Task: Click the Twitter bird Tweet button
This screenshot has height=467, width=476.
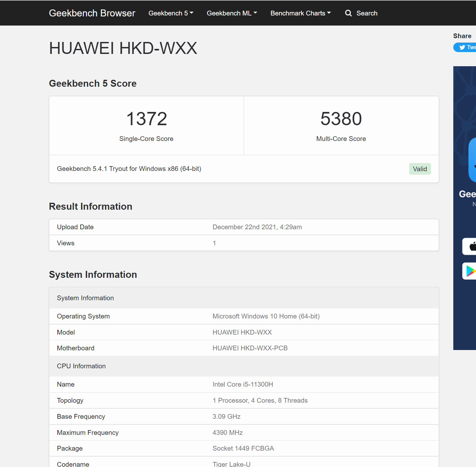Action: point(466,47)
